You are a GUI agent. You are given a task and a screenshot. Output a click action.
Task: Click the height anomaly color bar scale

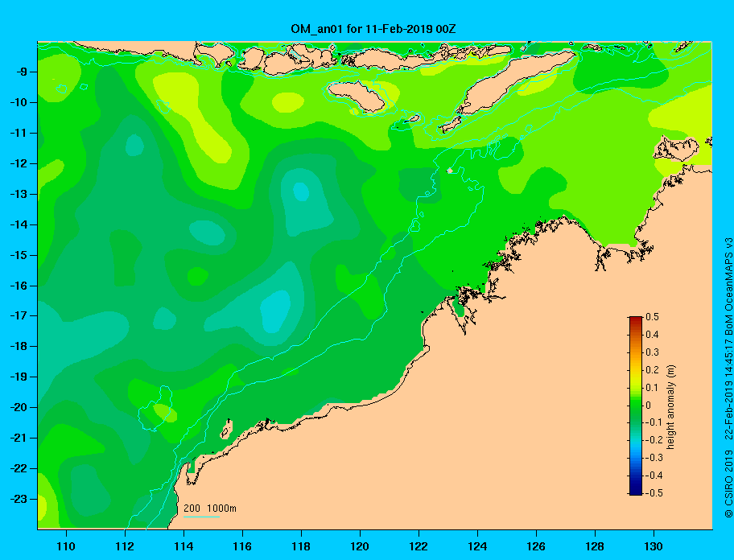(x=636, y=406)
